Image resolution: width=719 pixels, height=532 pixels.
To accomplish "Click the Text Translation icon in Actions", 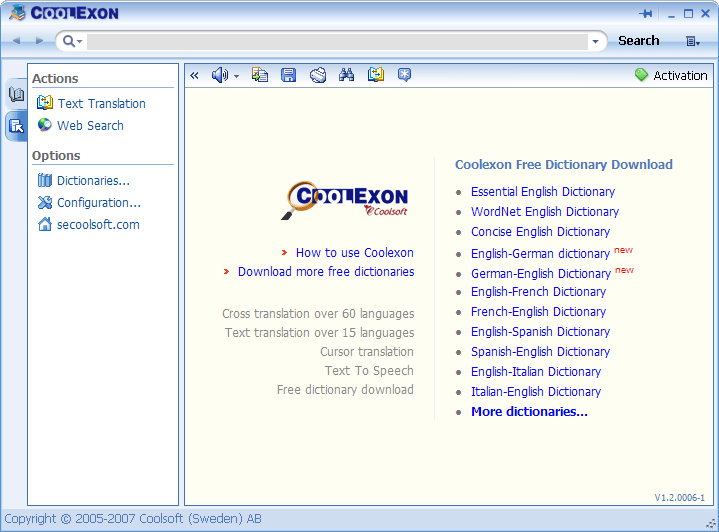I will (x=45, y=103).
